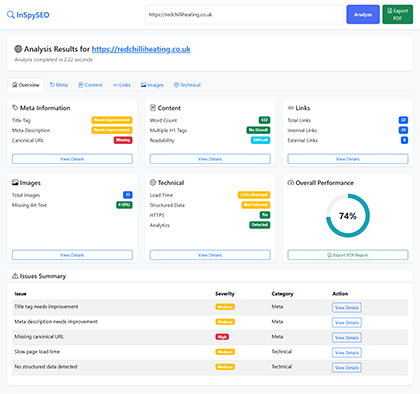420x394 pixels.
Task: Click the Meta Description Needs Improvement badge
Action: click(112, 130)
